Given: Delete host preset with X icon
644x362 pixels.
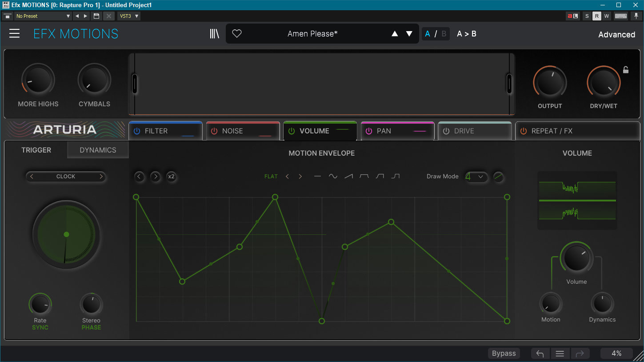Looking at the screenshot, I should point(108,16).
